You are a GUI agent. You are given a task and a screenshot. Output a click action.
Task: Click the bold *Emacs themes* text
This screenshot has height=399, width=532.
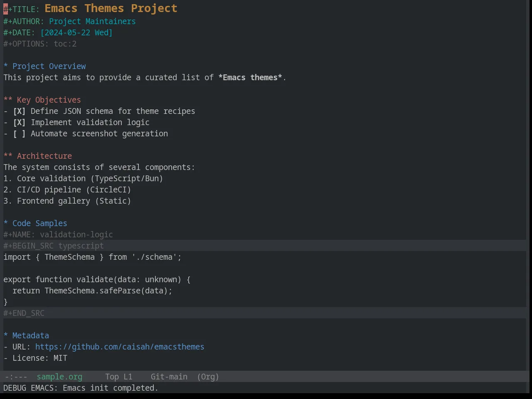pyautogui.click(x=250, y=78)
